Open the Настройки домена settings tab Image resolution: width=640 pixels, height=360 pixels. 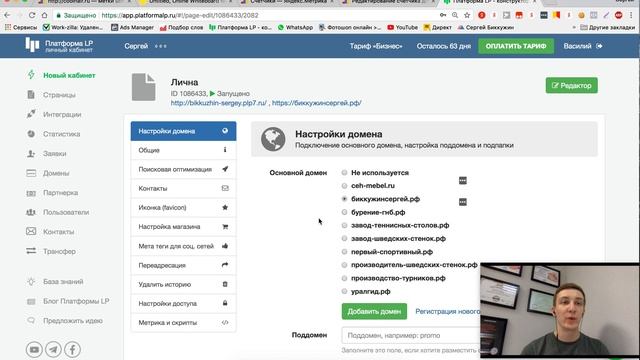click(183, 131)
